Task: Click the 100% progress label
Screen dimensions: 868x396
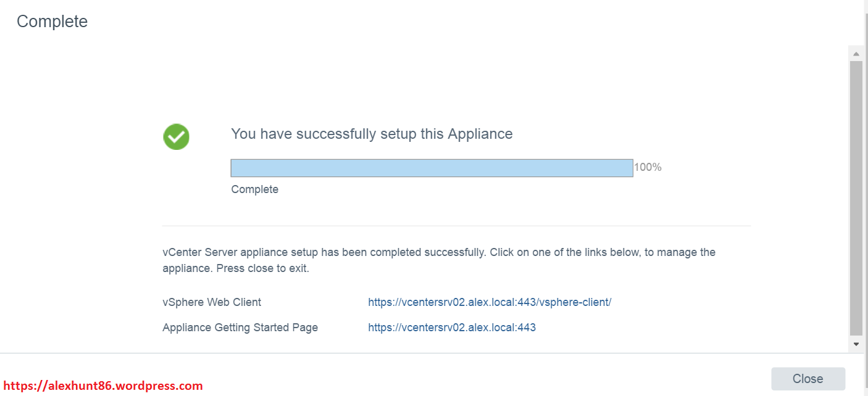Action: [648, 167]
